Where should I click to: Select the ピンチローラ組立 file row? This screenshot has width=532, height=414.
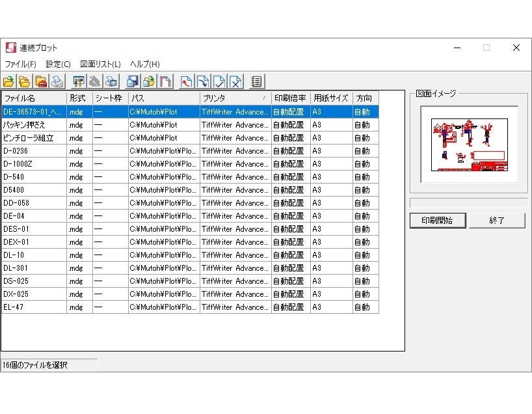click(x=190, y=138)
